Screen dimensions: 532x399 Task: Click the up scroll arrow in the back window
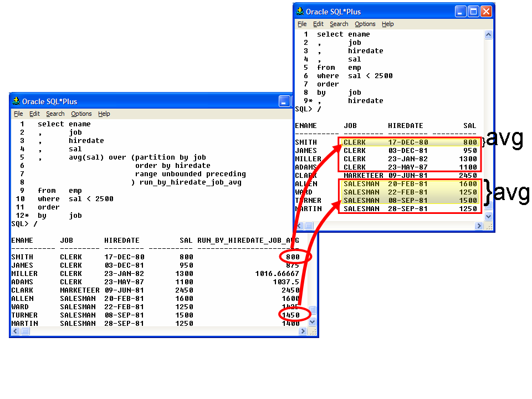488,34
